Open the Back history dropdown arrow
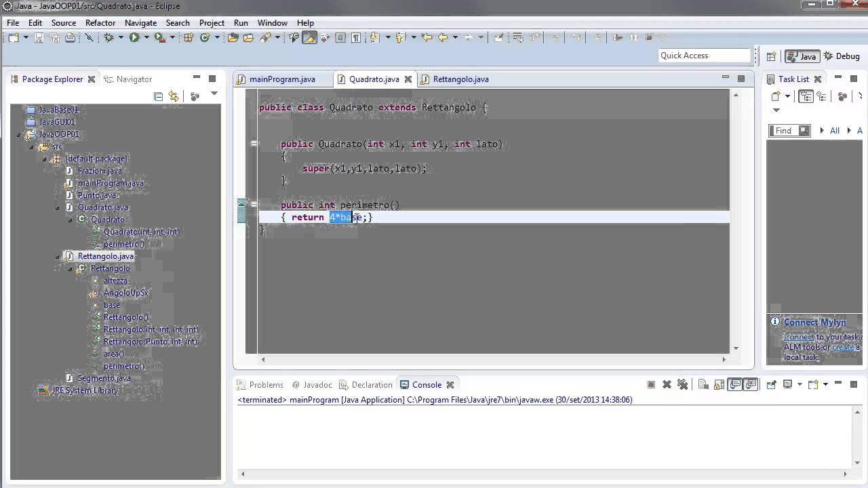Screen dimensions: 868x488 click(x=455, y=38)
